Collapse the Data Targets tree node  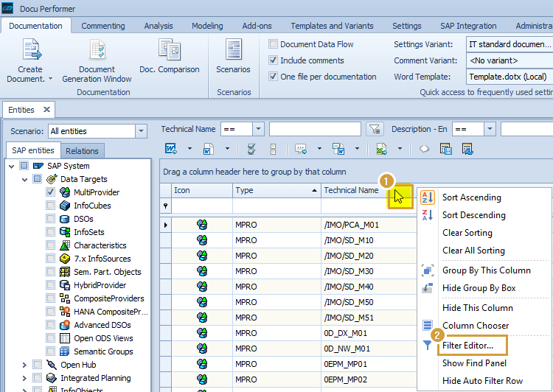[x=25, y=179]
